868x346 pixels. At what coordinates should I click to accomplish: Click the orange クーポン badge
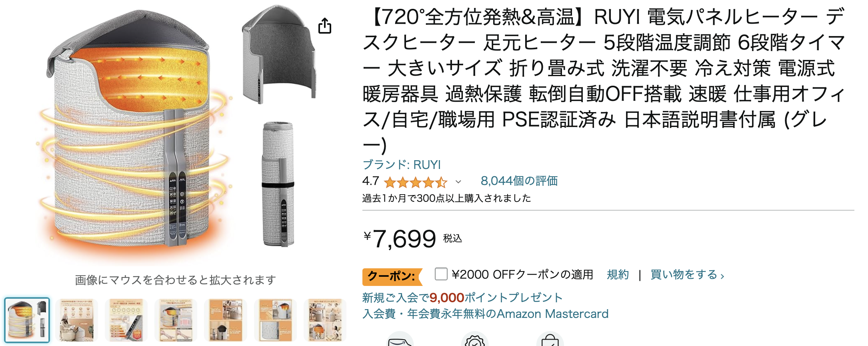coord(392,276)
